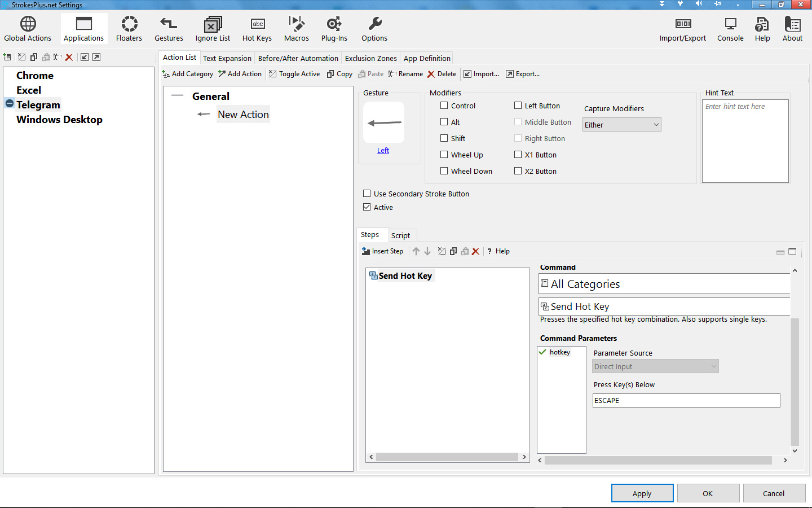The image size is (812, 508).
Task: Switch to the App Definition tab
Action: click(427, 58)
